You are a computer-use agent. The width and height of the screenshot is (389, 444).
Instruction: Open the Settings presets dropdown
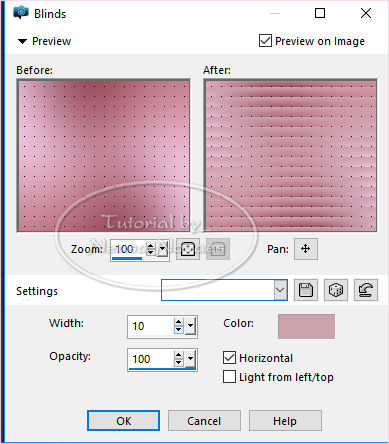(280, 290)
